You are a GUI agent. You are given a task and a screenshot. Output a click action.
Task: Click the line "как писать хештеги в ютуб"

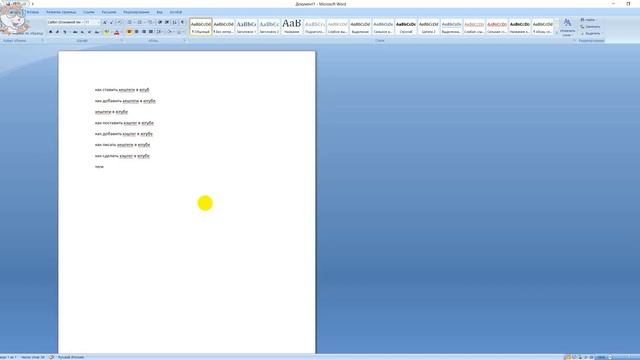(122, 145)
